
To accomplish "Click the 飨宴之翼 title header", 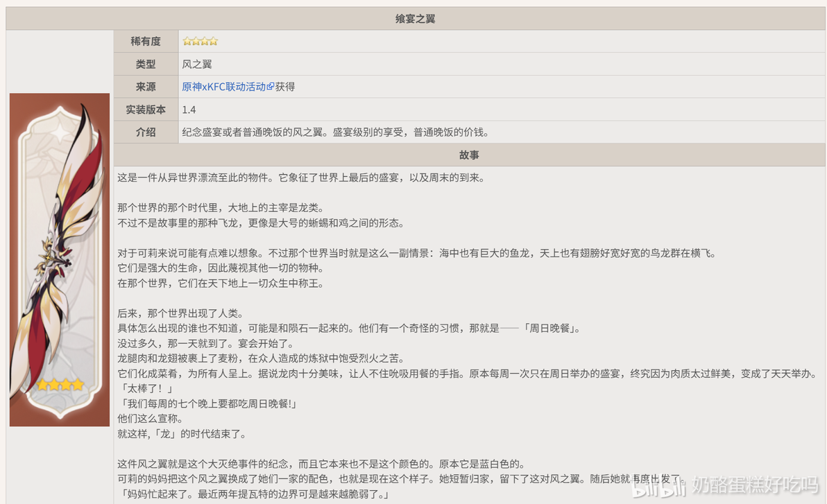I will tap(415, 19).
